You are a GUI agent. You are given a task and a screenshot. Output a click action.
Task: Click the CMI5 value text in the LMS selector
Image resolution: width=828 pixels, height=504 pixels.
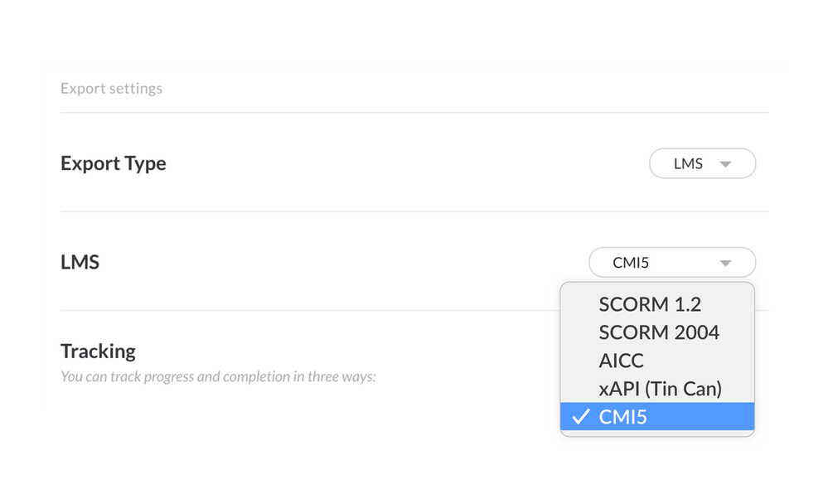[631, 264]
